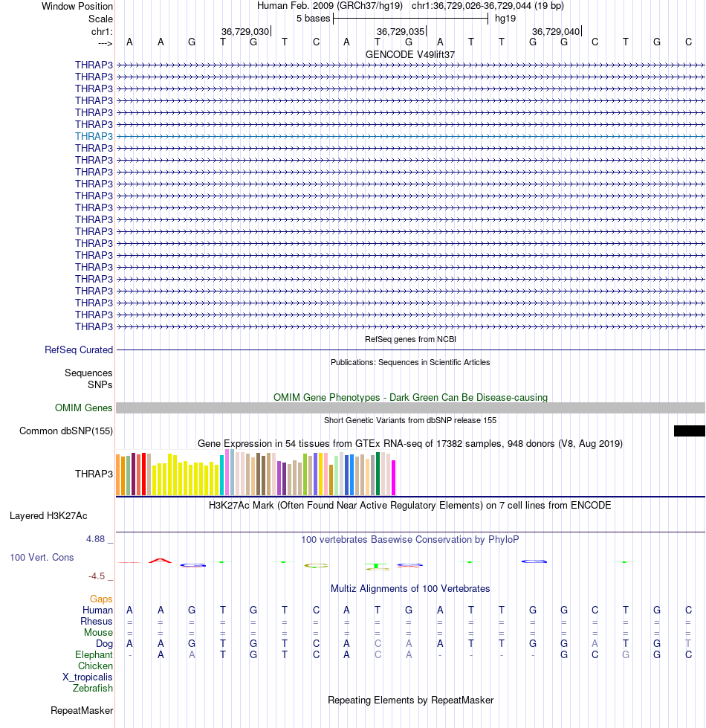This screenshot has width=706, height=728.
Task: Click the 'Sequences' track label
Action: point(88,373)
